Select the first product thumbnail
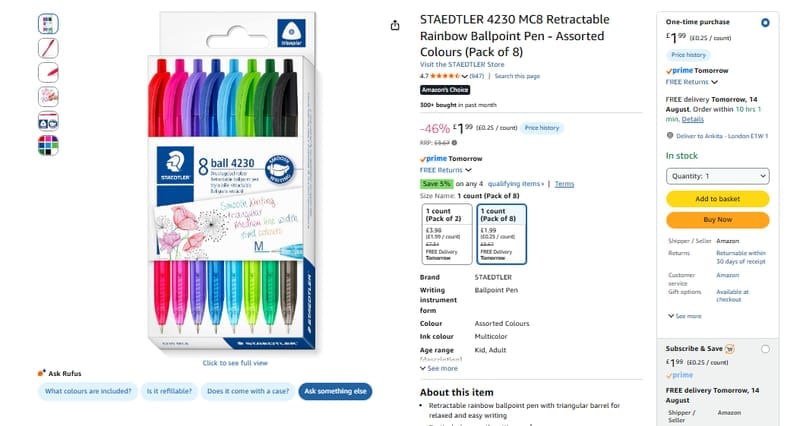 click(x=48, y=23)
